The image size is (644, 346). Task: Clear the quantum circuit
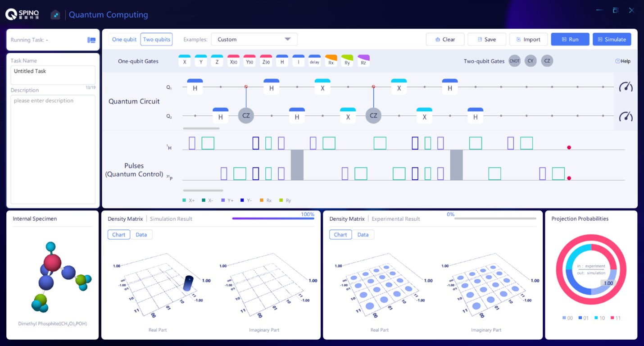point(445,40)
